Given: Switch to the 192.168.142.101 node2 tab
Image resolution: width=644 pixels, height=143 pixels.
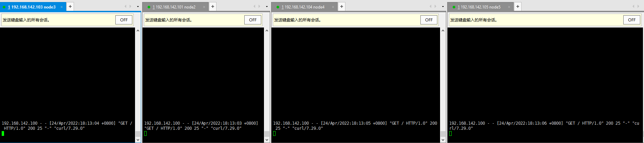Looking at the screenshot, I should [x=175, y=7].
